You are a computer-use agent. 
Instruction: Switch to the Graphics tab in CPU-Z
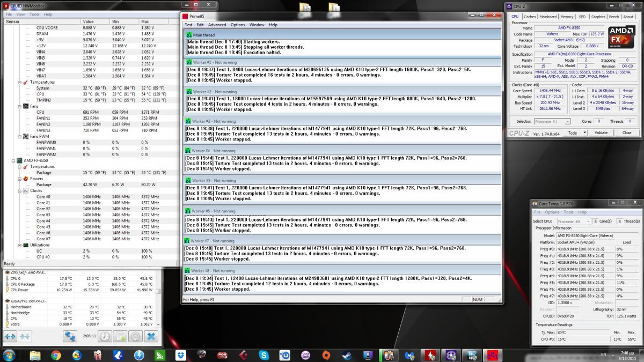[x=598, y=17]
